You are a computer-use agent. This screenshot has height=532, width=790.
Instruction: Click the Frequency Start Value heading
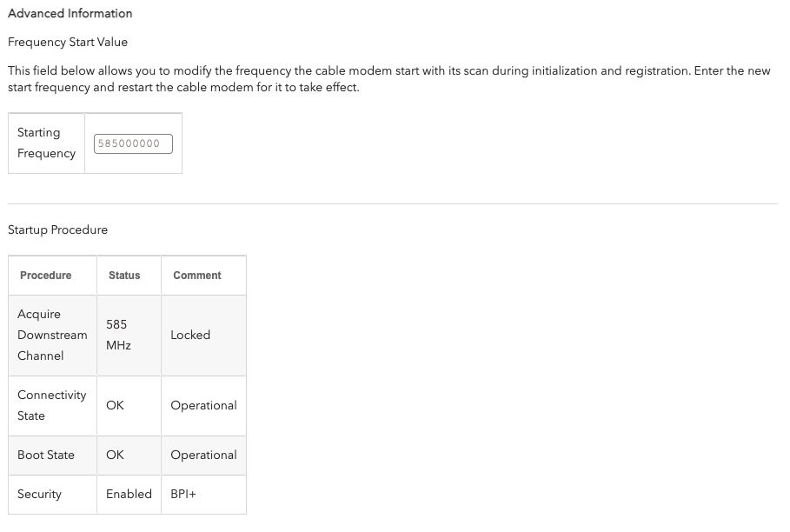pos(68,42)
